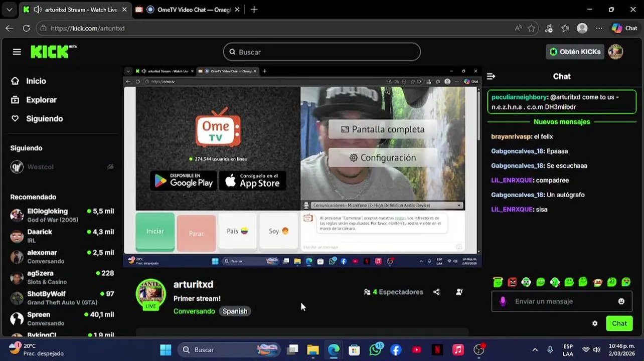Open tab actions dropdown
This screenshot has width=644, height=361.
tap(9, 10)
